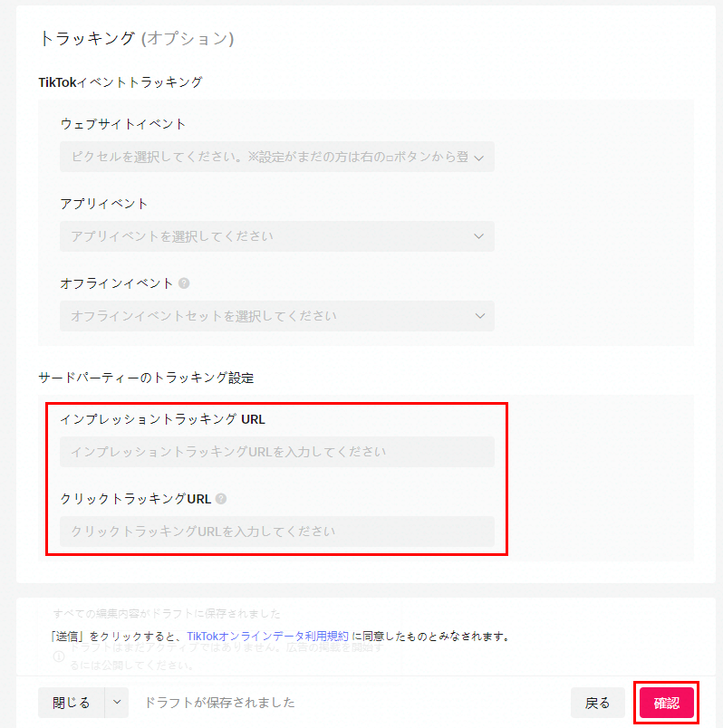Image resolution: width=723 pixels, height=728 pixels.
Task: Click the info icon beside the draft notice
Action: (58, 656)
